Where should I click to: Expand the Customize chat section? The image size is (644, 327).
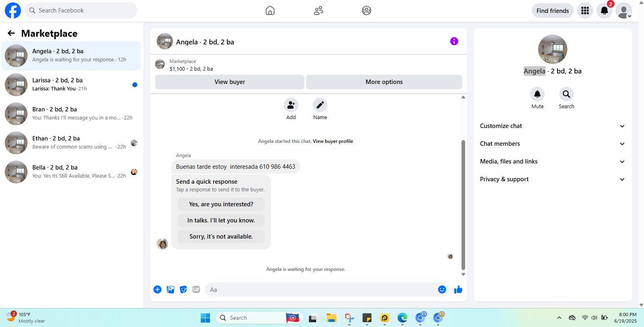(x=553, y=126)
